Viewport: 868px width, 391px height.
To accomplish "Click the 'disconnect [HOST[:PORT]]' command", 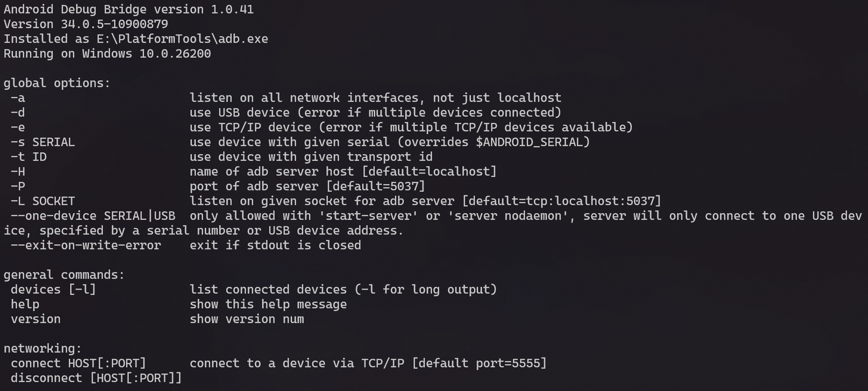I will coord(96,378).
